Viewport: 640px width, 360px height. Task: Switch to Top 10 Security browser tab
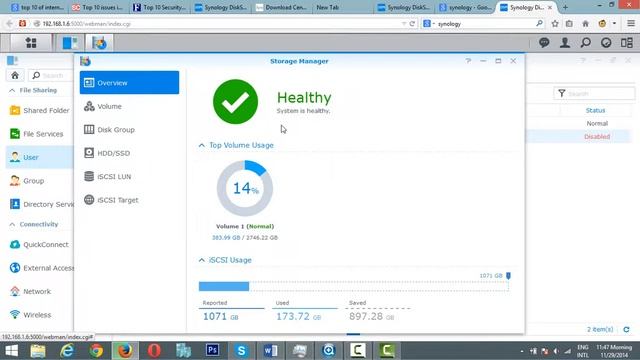point(160,7)
